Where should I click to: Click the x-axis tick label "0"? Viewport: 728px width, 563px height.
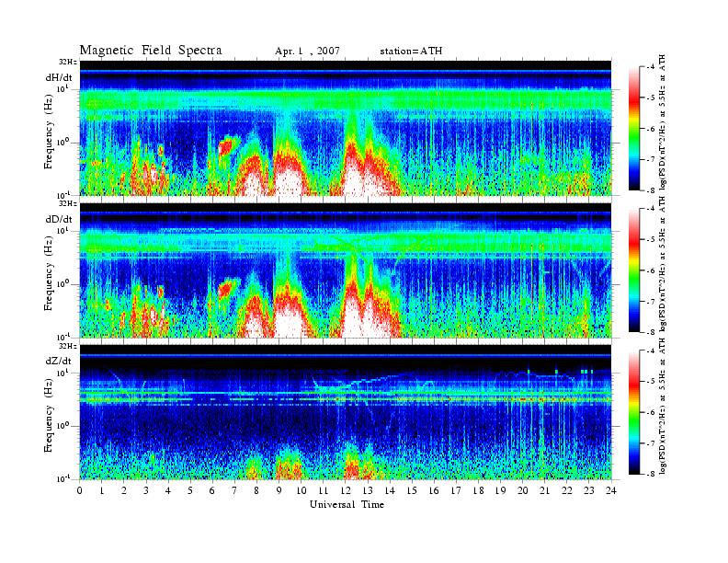tap(80, 490)
